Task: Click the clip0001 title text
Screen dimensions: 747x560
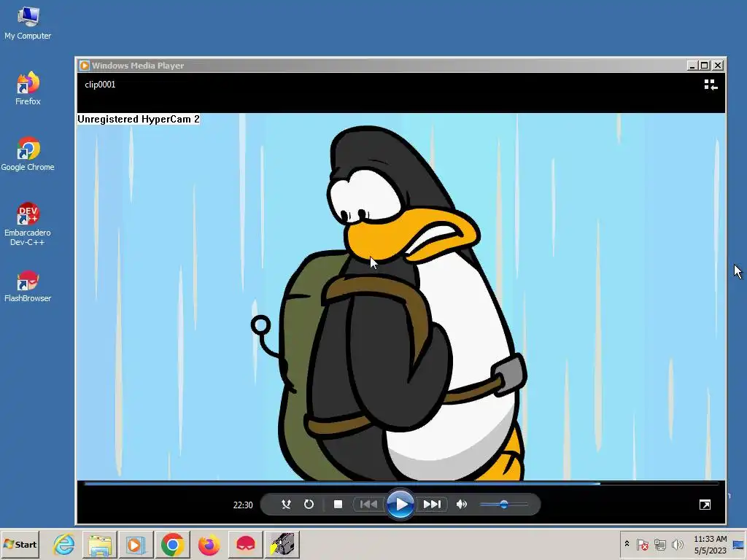Action: click(100, 85)
